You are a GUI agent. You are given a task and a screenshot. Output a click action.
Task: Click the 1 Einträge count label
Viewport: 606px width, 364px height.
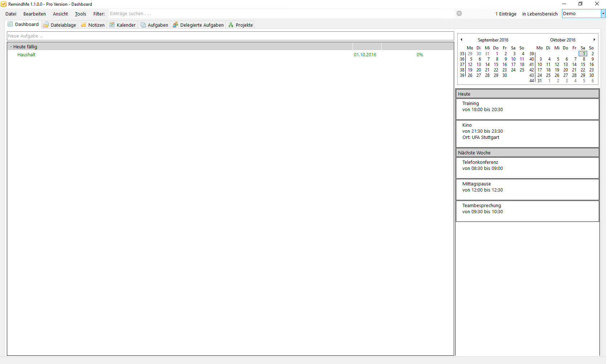pos(506,14)
